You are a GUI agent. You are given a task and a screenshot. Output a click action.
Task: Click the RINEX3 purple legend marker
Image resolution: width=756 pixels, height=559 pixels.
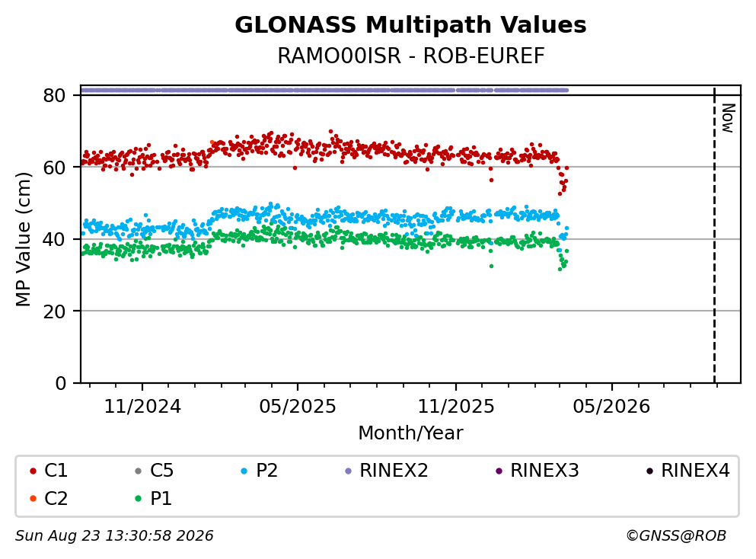coord(499,471)
